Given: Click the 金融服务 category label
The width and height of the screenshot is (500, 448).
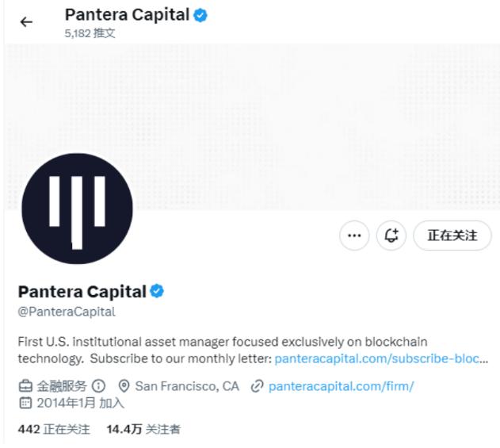Looking at the screenshot, I should click(x=62, y=386).
